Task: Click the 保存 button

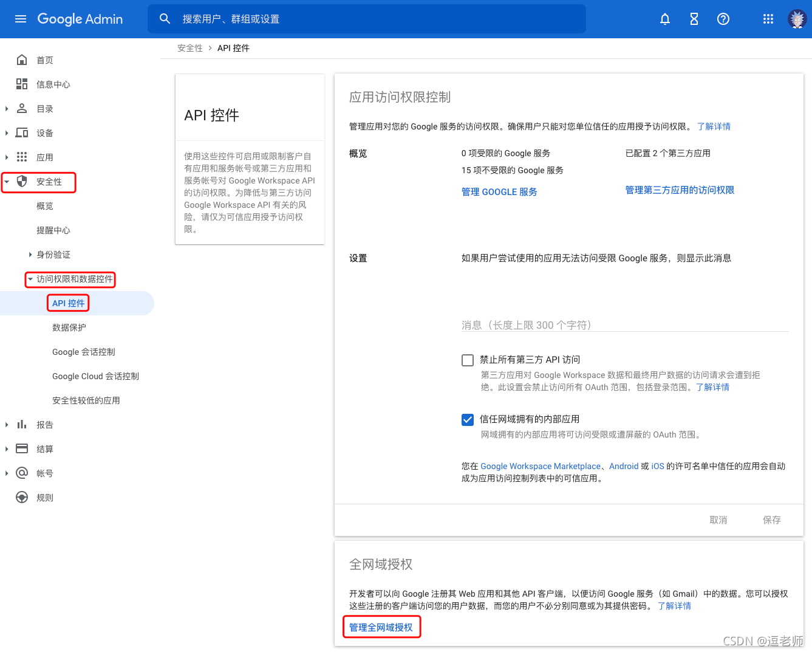Action: 771,520
